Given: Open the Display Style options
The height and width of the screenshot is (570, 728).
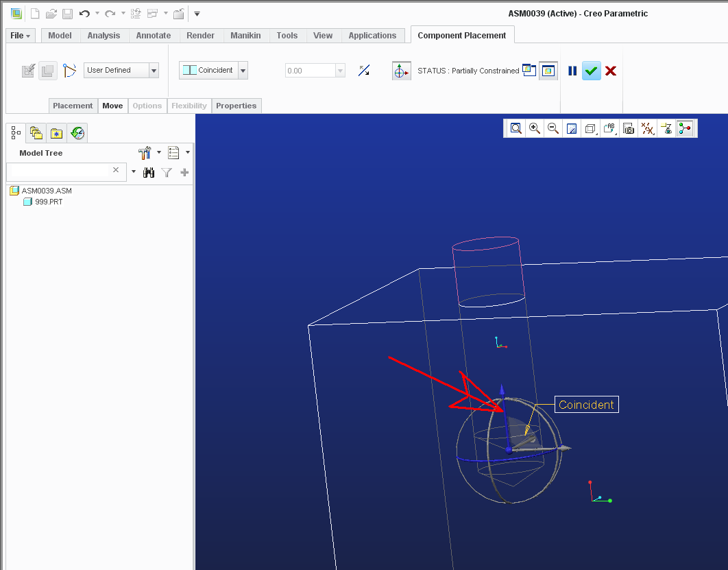Looking at the screenshot, I should click(x=591, y=129).
